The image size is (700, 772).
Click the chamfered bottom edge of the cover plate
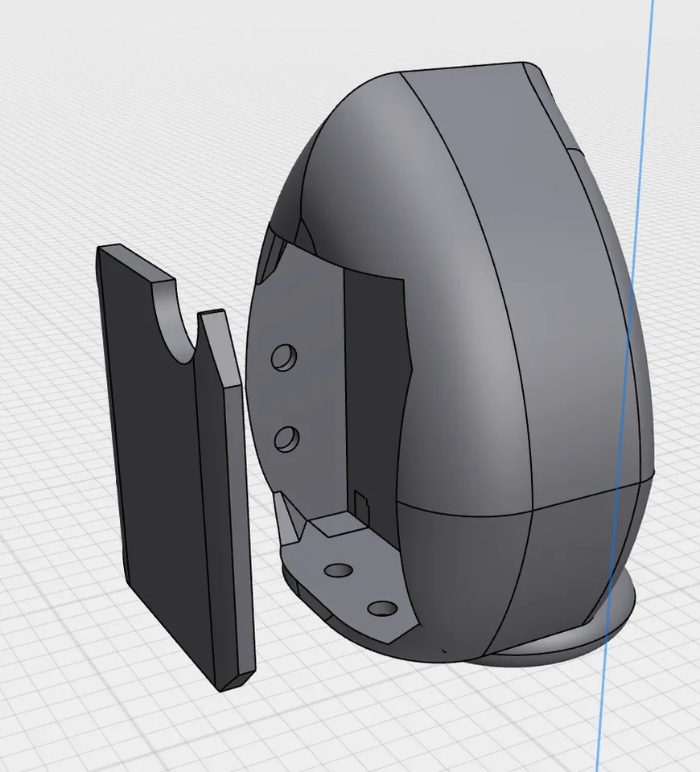(x=238, y=681)
